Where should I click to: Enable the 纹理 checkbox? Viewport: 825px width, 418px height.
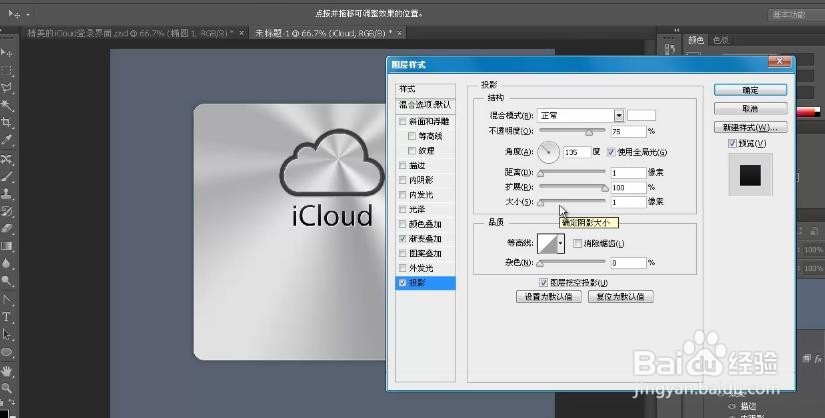pos(412,151)
